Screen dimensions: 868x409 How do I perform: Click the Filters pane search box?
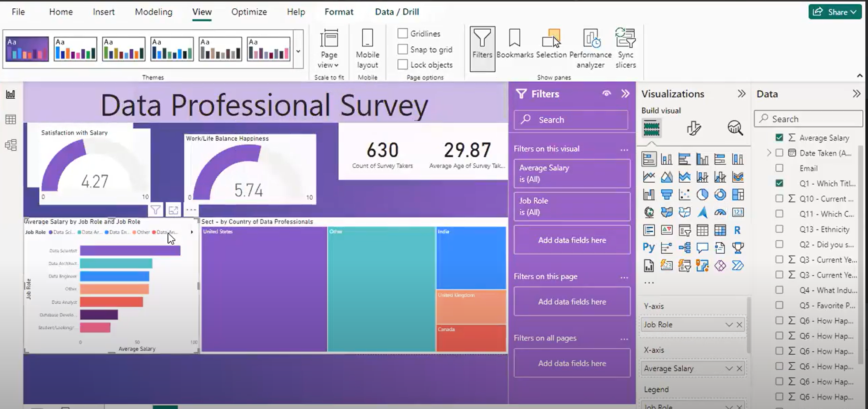point(571,120)
